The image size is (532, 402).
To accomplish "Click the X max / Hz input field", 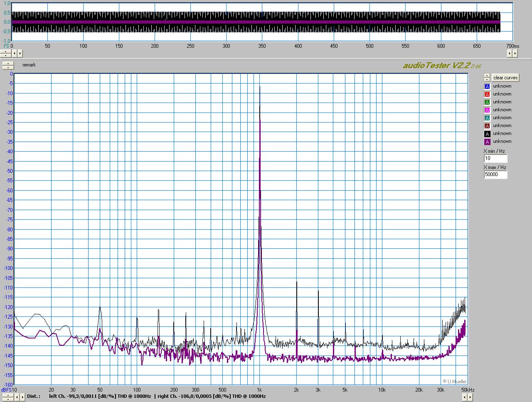I will click(x=495, y=174).
